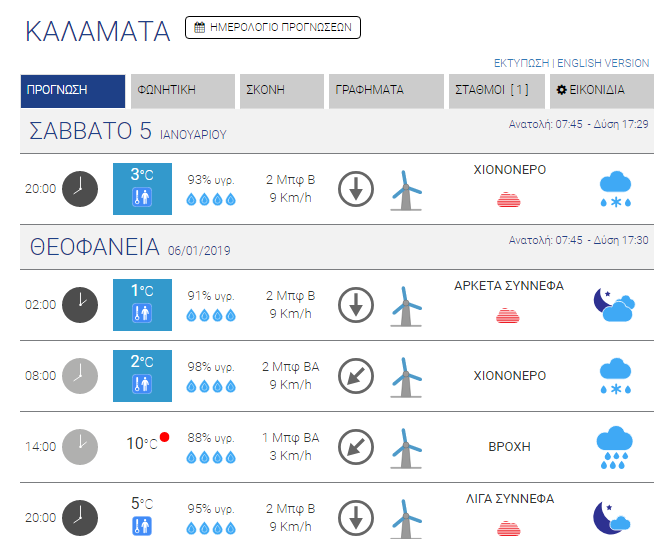The height and width of the screenshot is (539, 669).
Task: Open the ΕΙΚΟΝΙΔΙΑ settings tab
Action: 602,91
